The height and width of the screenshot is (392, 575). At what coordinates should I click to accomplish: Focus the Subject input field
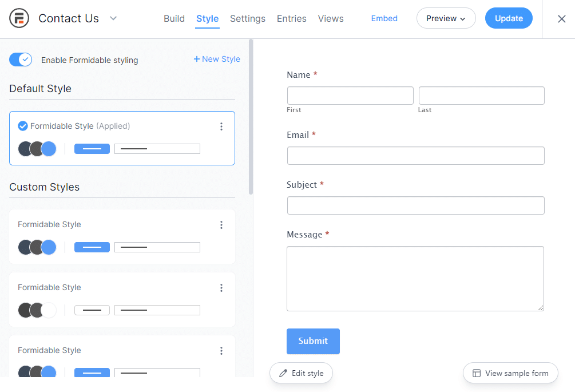tap(416, 205)
